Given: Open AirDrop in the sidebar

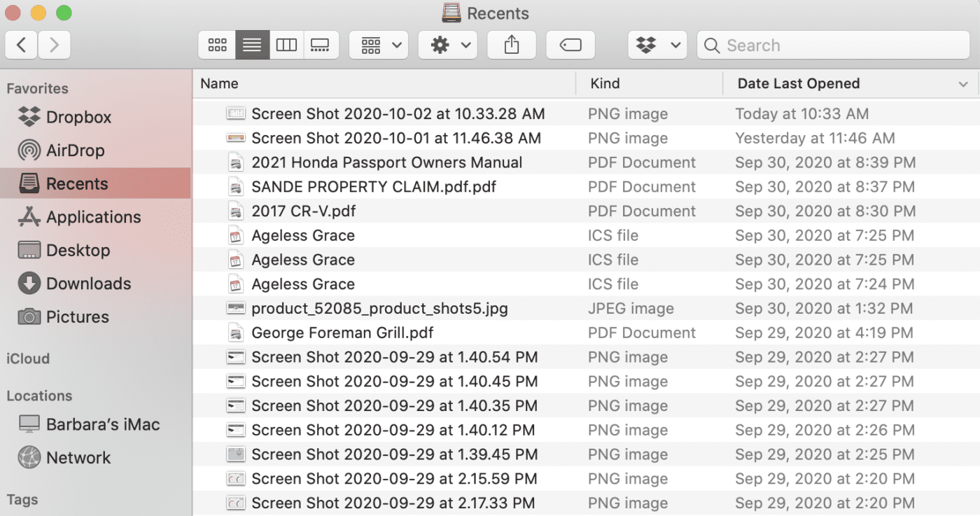Looking at the screenshot, I should (x=74, y=151).
